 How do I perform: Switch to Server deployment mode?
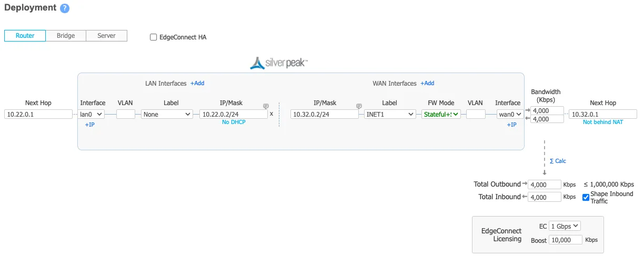pyautogui.click(x=106, y=36)
